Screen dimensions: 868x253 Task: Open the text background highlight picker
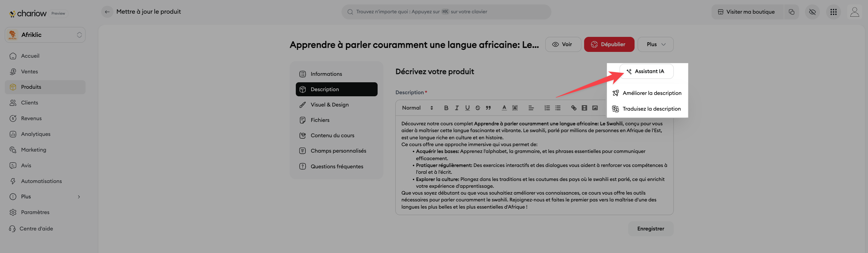(515, 108)
